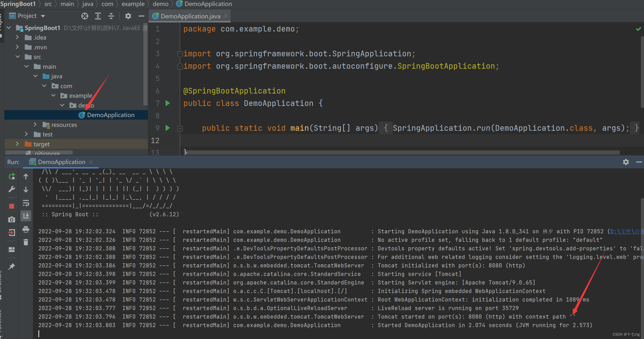The width and height of the screenshot is (644, 339).
Task: Run main method from line 9 gutter
Action: [x=168, y=128]
